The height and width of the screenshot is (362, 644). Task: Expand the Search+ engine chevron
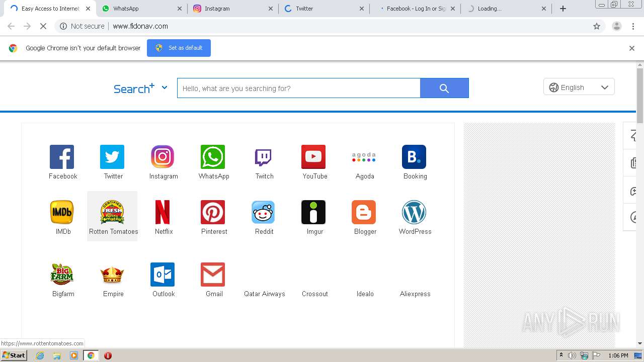tap(164, 87)
